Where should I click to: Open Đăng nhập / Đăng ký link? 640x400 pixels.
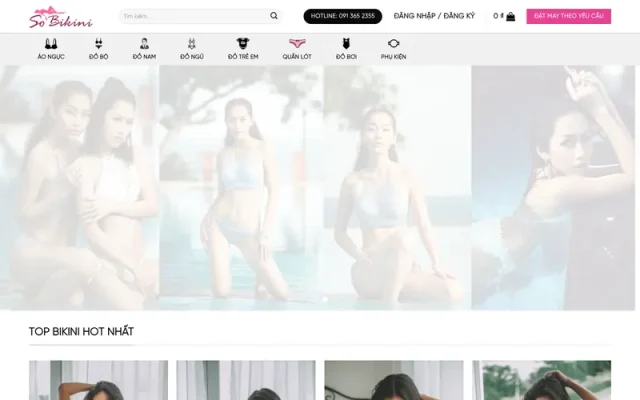click(x=434, y=16)
